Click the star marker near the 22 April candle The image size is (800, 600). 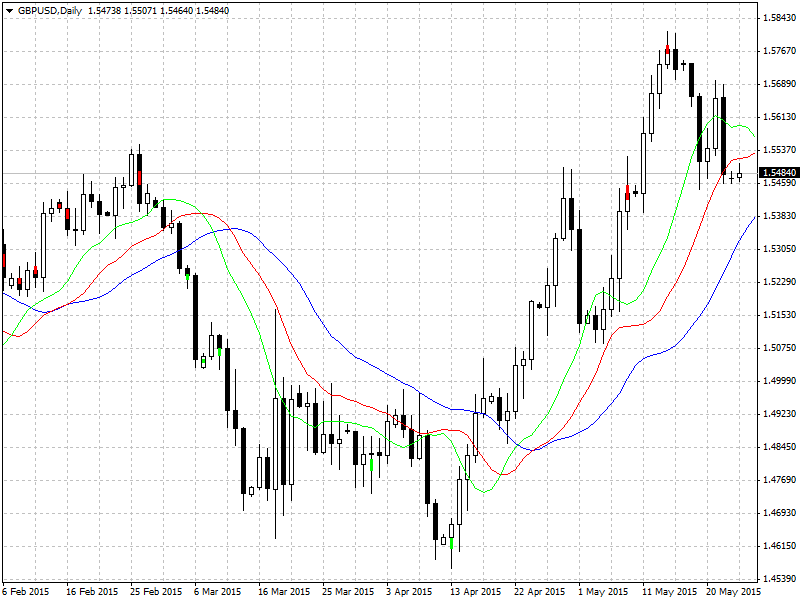[539, 306]
